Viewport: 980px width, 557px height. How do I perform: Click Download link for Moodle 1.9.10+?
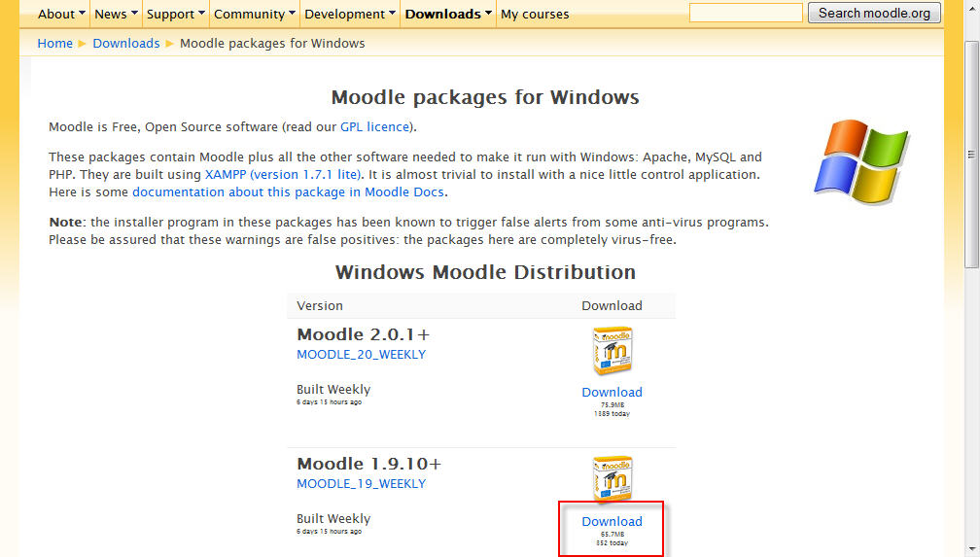point(612,521)
